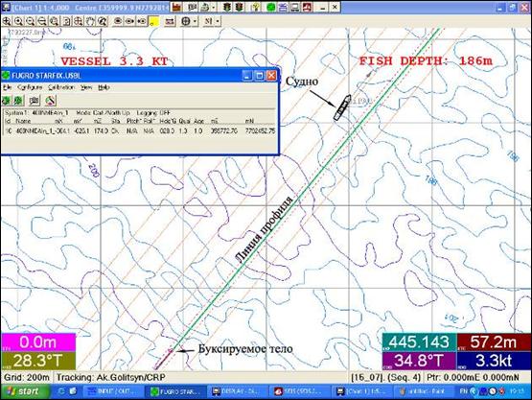Open the printer icon dropdown arrow
This screenshot has width=532, height=400.
coord(214,7)
